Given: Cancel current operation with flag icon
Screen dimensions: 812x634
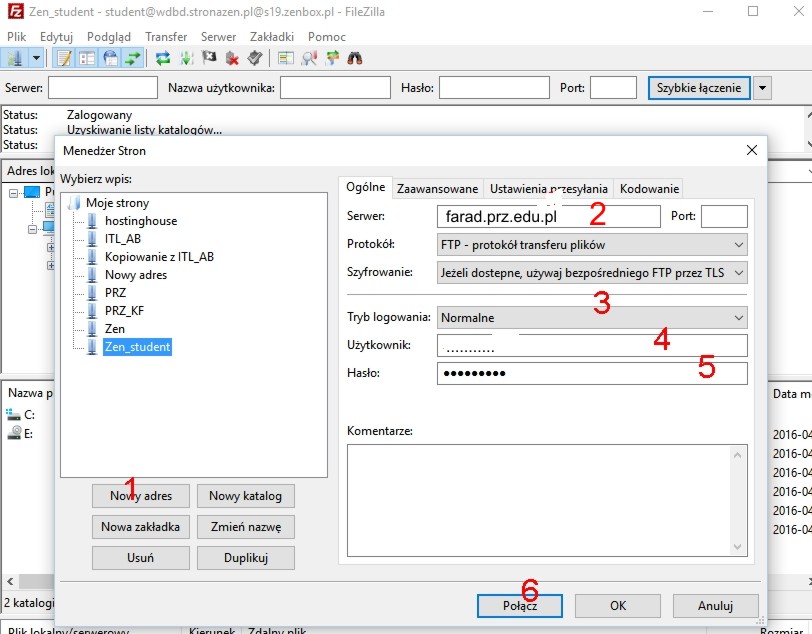Looking at the screenshot, I should [209, 58].
